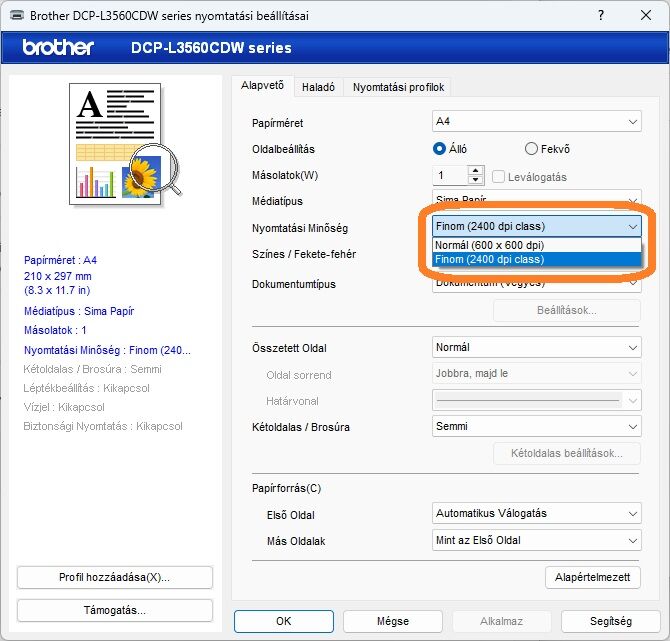Viewport: 670px width, 641px height.
Task: Choose Finom (2400 dpi class) list option
Action: click(x=536, y=259)
